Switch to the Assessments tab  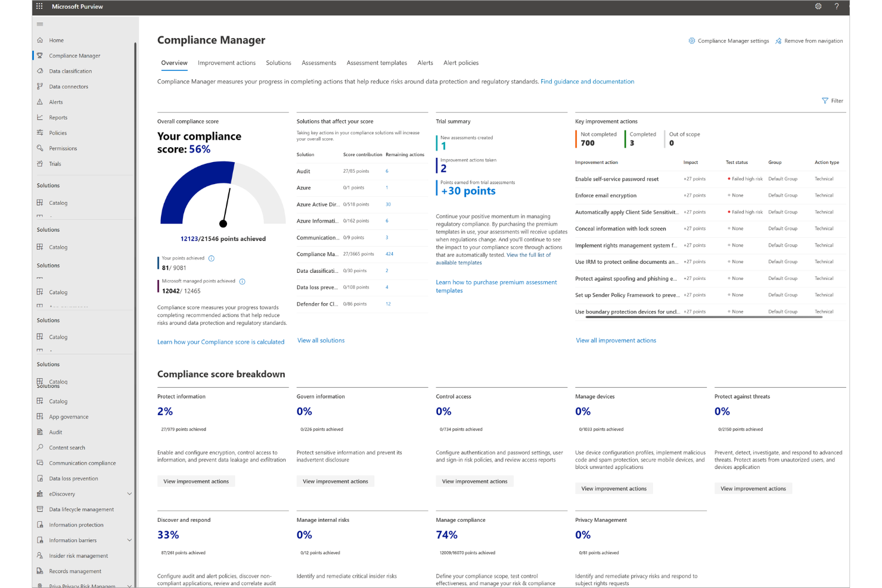point(319,63)
